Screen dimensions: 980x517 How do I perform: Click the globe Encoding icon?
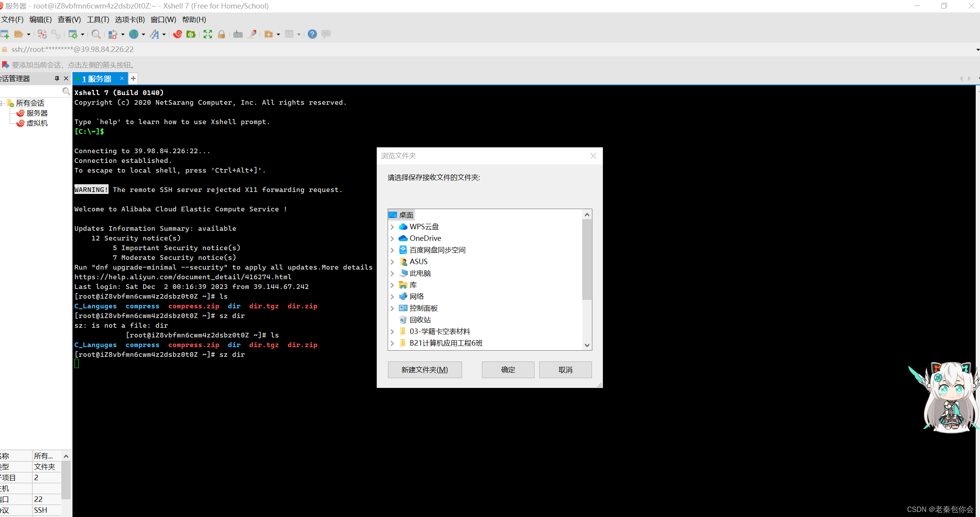(134, 34)
